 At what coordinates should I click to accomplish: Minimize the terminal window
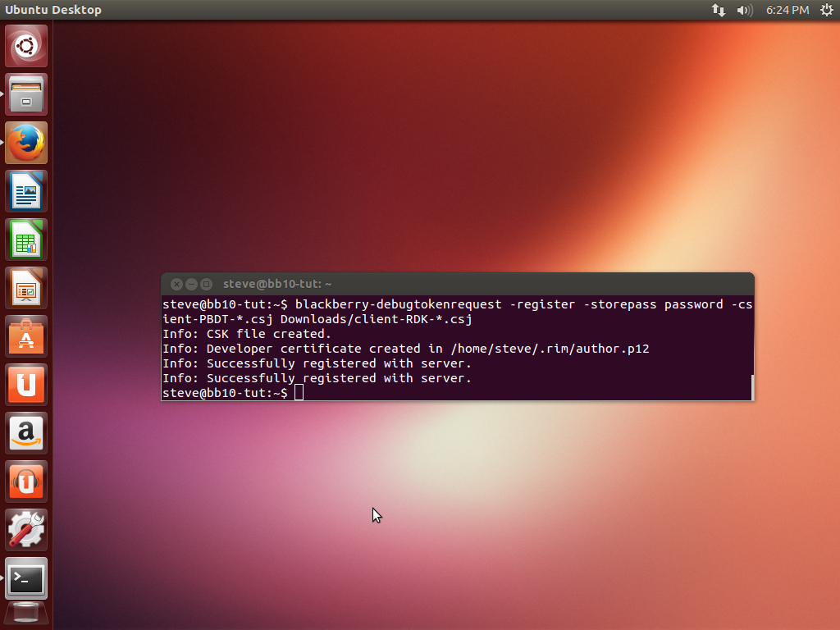pyautogui.click(x=191, y=284)
